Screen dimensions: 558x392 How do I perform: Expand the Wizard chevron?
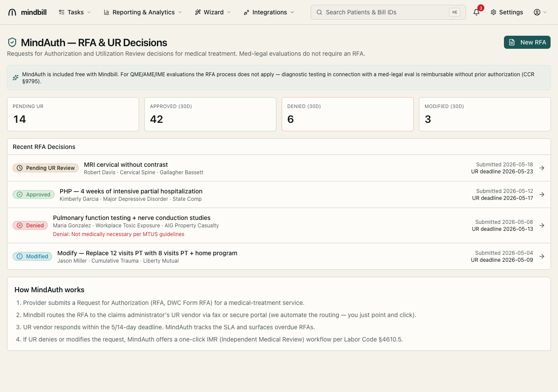point(229,12)
